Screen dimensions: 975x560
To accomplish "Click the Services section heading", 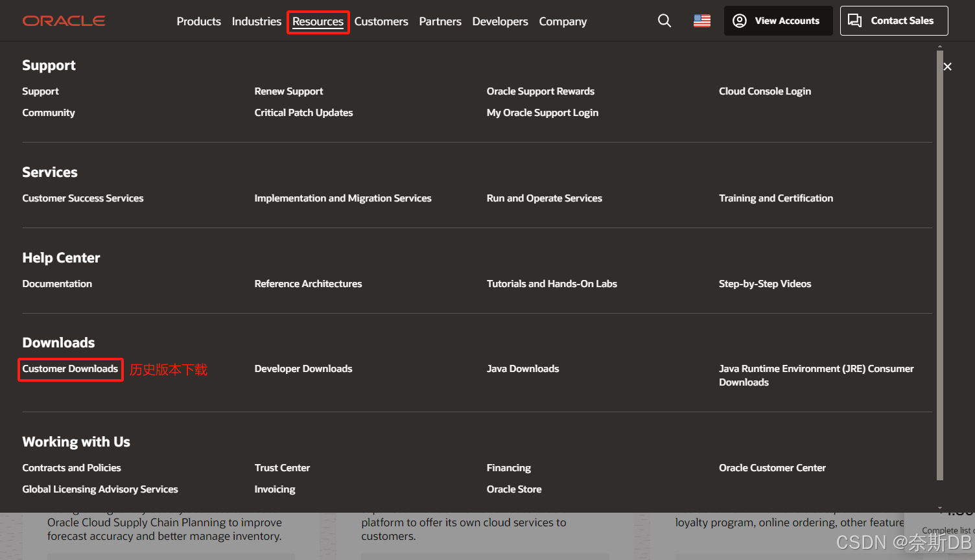I will (x=50, y=172).
